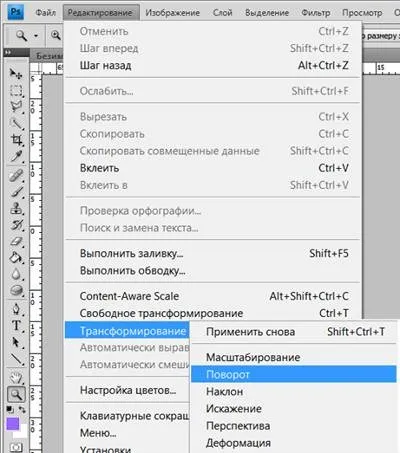Open the Трансформирование submenu
The image size is (400, 453).
(x=127, y=330)
